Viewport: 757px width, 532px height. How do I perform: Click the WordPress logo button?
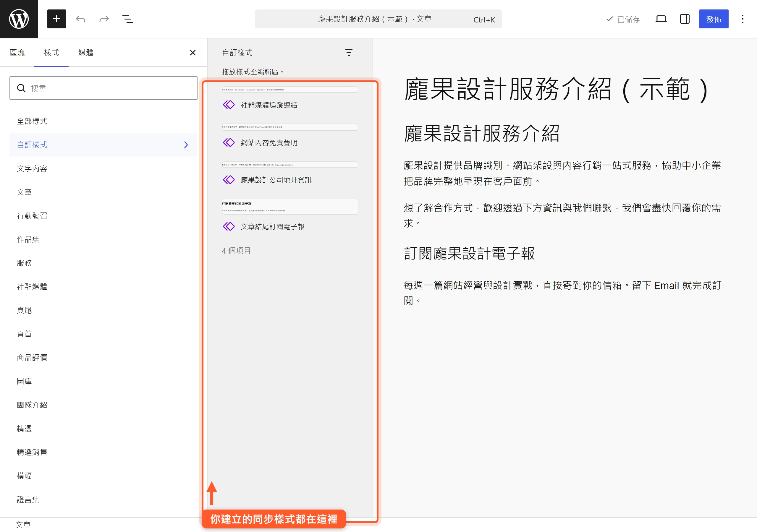coord(19,19)
